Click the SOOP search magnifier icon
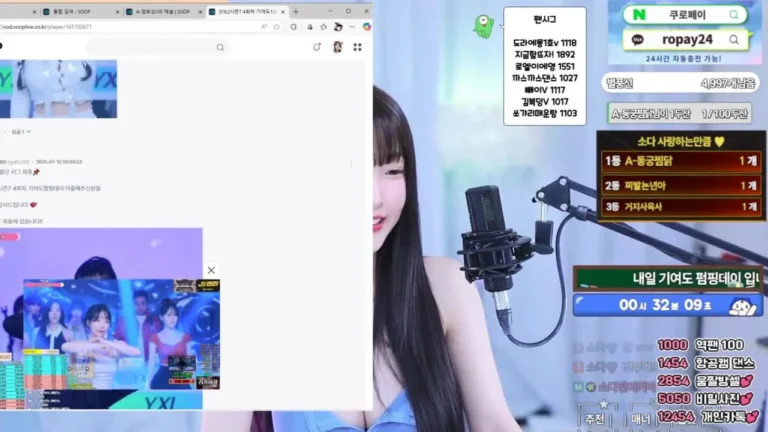This screenshot has width=768, height=432. (220, 48)
